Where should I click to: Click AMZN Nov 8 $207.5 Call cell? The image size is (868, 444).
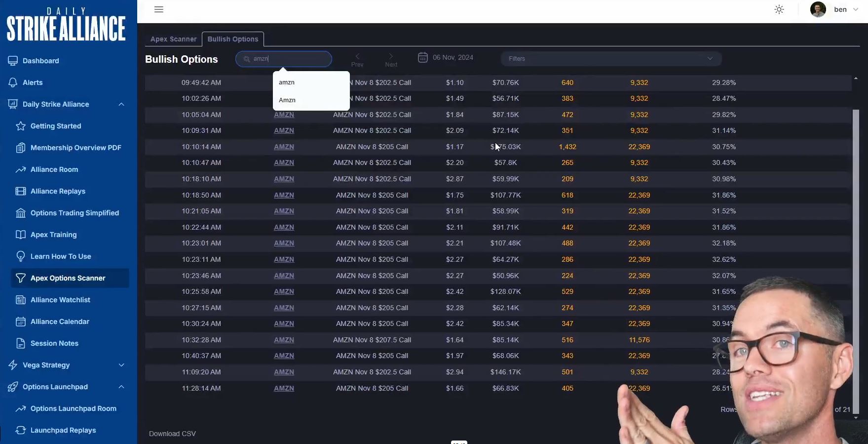click(x=372, y=340)
